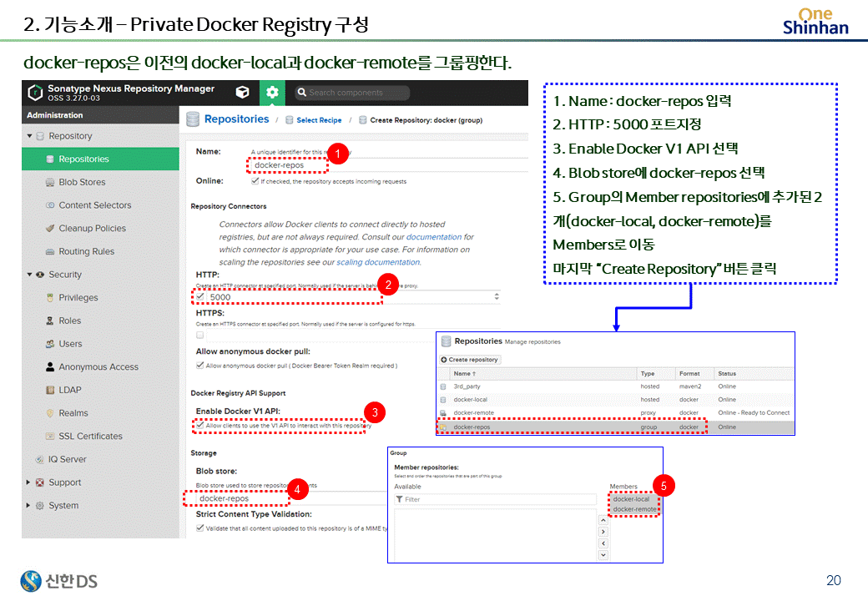Screen dimensions: 868x601
Task: Select the docker-local repository row
Action: click(616, 400)
